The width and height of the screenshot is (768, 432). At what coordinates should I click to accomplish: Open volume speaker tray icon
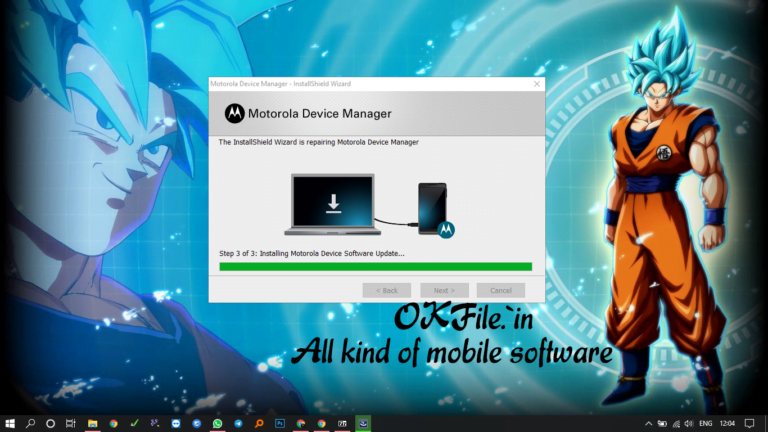pos(689,423)
